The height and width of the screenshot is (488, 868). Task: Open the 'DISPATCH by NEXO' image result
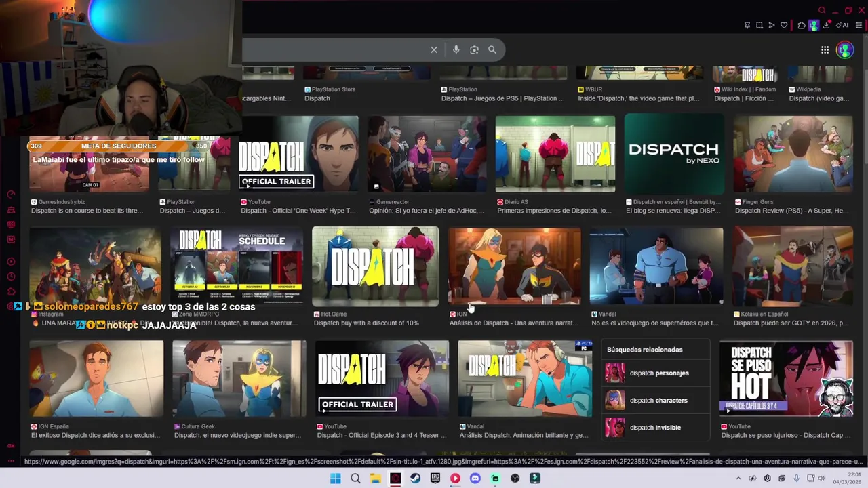click(x=673, y=154)
